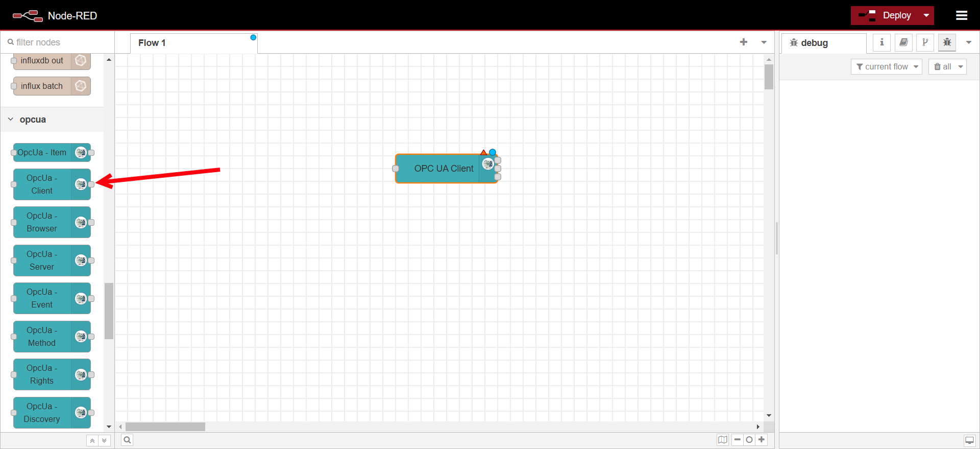This screenshot has width=980, height=449.
Task: Select the OpcUa - Method palette node
Action: click(x=52, y=337)
